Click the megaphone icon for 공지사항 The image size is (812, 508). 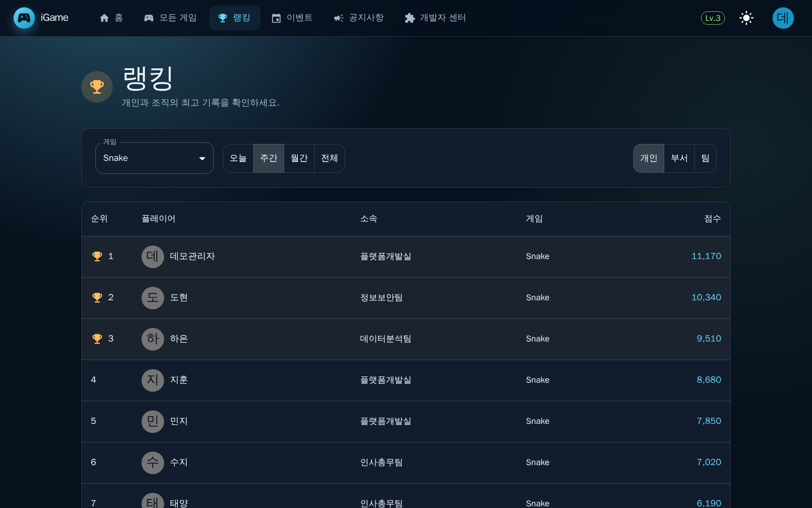point(338,18)
